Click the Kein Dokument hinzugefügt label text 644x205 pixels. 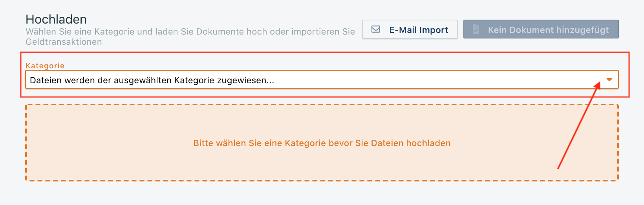click(x=548, y=30)
